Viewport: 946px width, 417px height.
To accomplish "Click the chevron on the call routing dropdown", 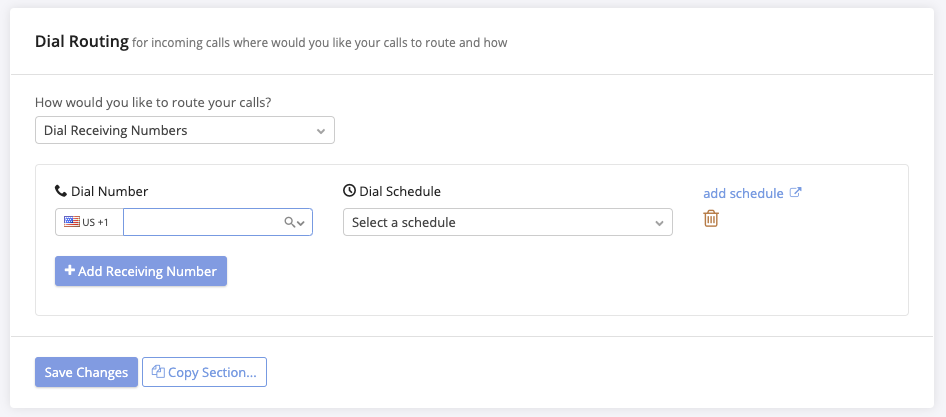I will tap(321, 131).
